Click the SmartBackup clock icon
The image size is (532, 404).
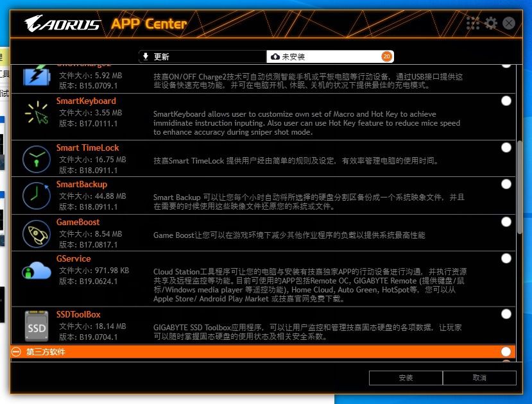tap(37, 196)
